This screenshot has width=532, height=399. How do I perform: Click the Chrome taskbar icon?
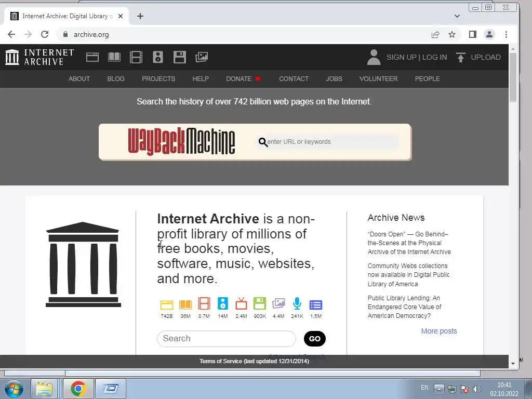[x=78, y=389]
